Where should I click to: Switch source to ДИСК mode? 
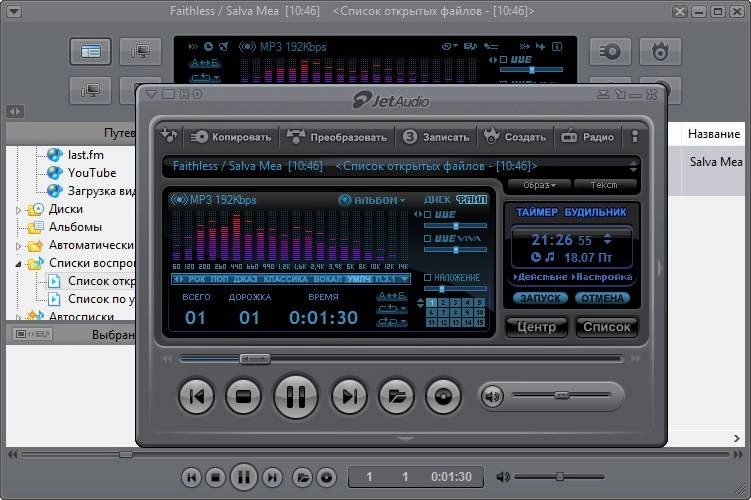tap(437, 200)
